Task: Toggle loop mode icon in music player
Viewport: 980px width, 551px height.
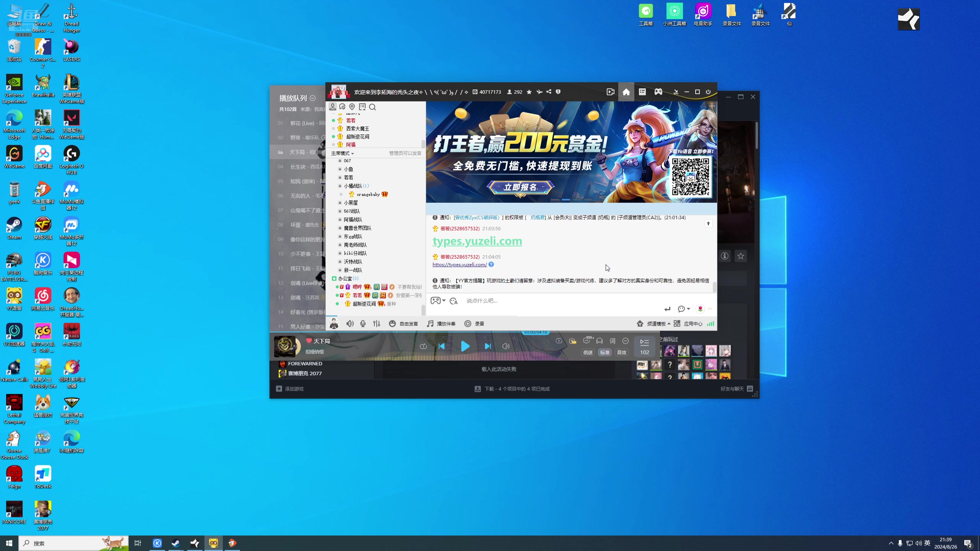Action: (423, 346)
